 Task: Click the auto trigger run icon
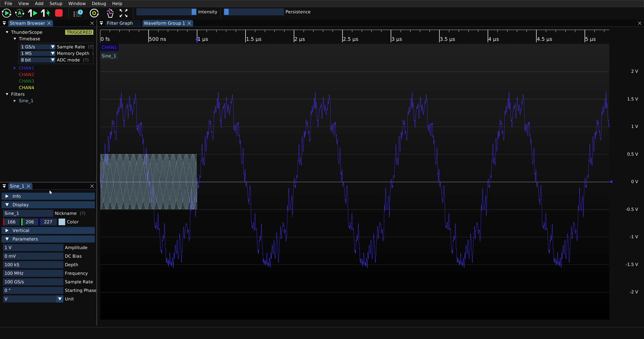pyautogui.click(x=20, y=13)
